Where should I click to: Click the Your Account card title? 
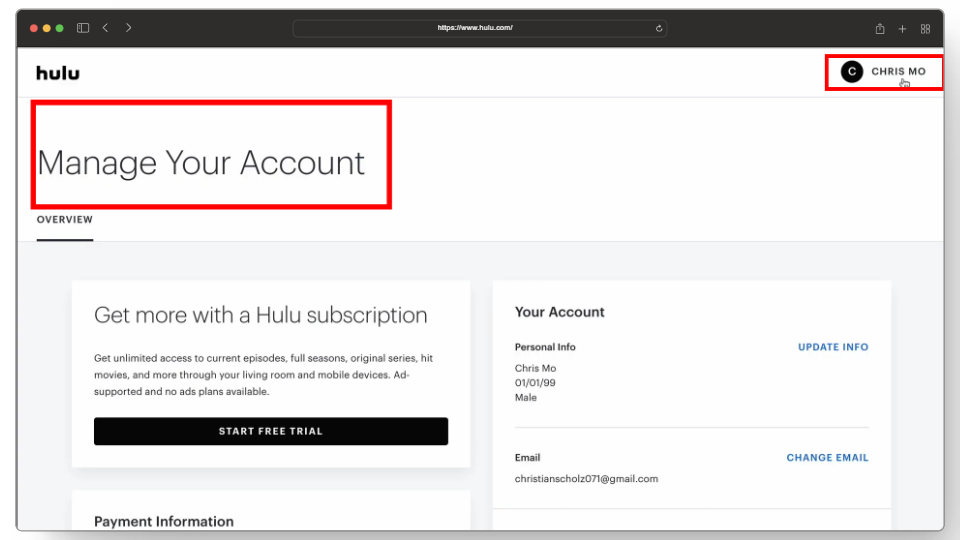coord(559,312)
